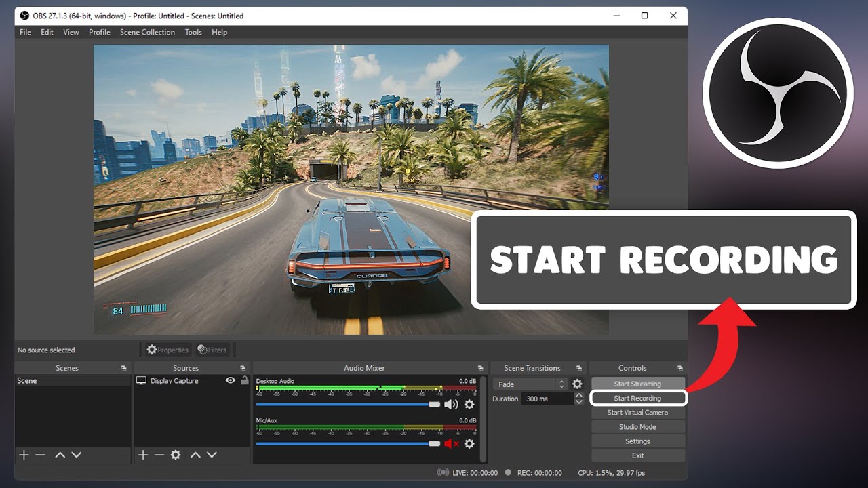Remove source using the Sources minus icon

click(159, 455)
